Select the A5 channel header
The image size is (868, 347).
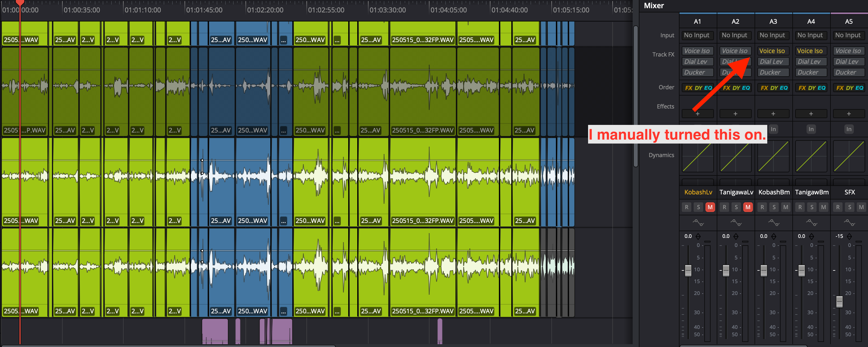849,21
